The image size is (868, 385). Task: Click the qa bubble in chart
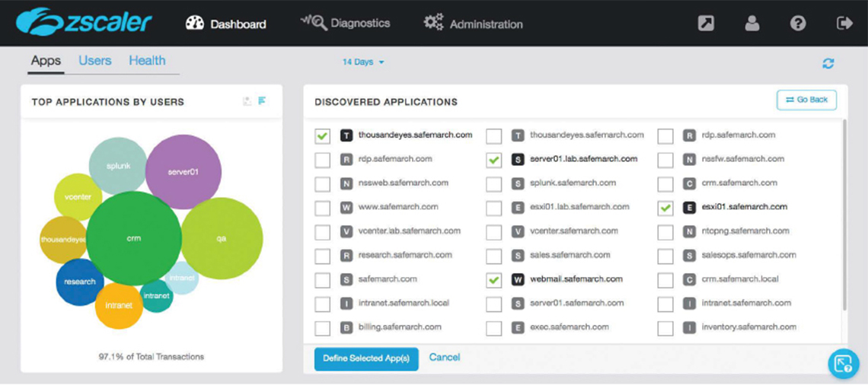tap(222, 238)
